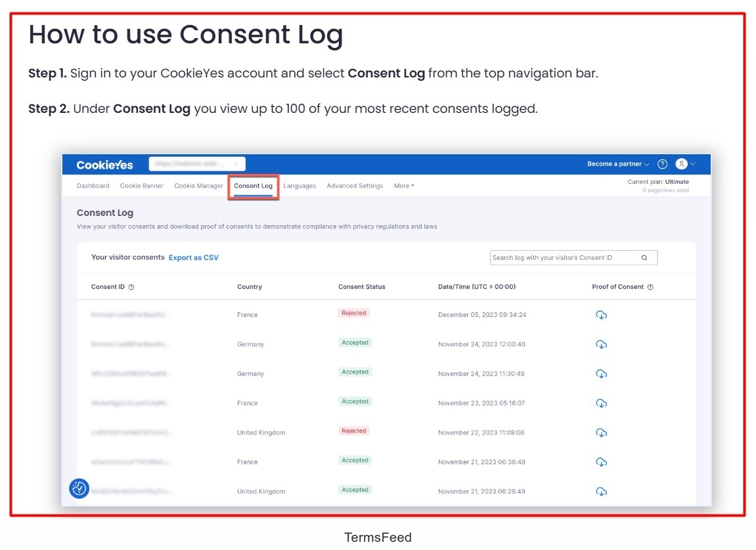Download proof for November 24, 2023 11:30:49 consent
Screen dimensions: 756x550
coord(601,373)
